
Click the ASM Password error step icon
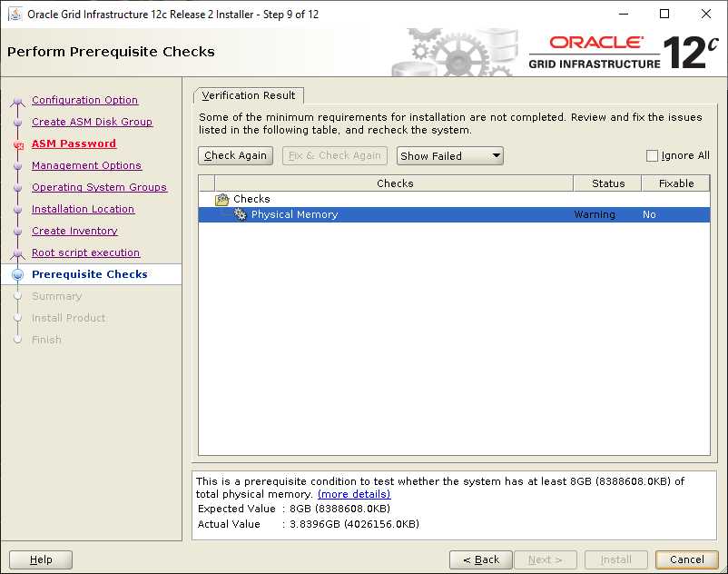pyautogui.click(x=18, y=145)
